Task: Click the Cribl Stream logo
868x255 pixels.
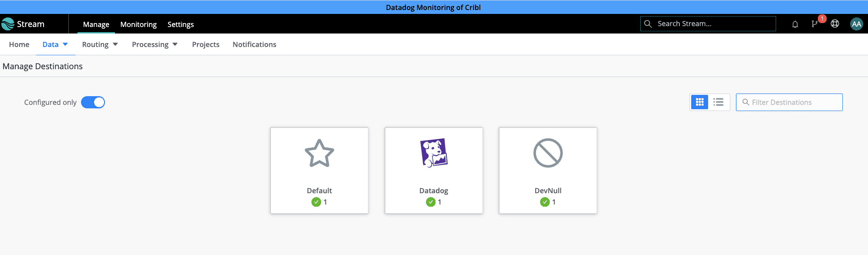Action: click(x=23, y=24)
